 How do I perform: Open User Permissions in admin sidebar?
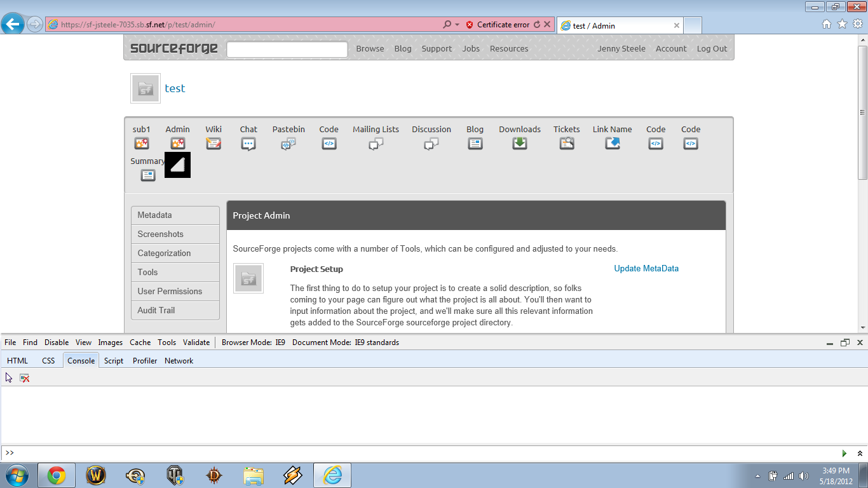pos(170,291)
